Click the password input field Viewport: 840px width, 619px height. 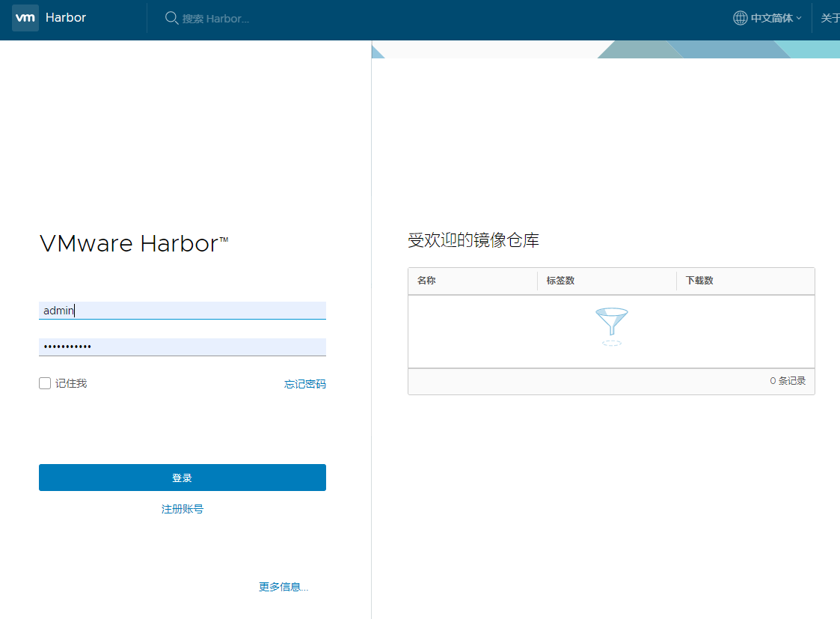pos(183,347)
